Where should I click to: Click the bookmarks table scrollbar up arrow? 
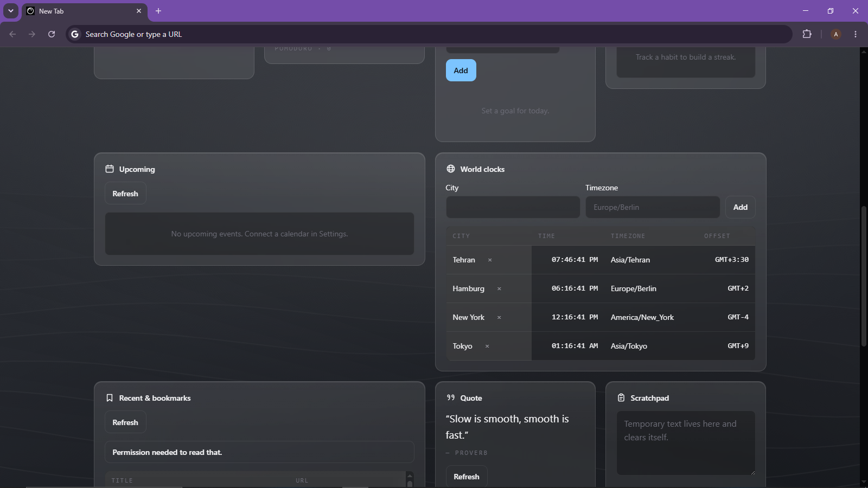(x=410, y=476)
